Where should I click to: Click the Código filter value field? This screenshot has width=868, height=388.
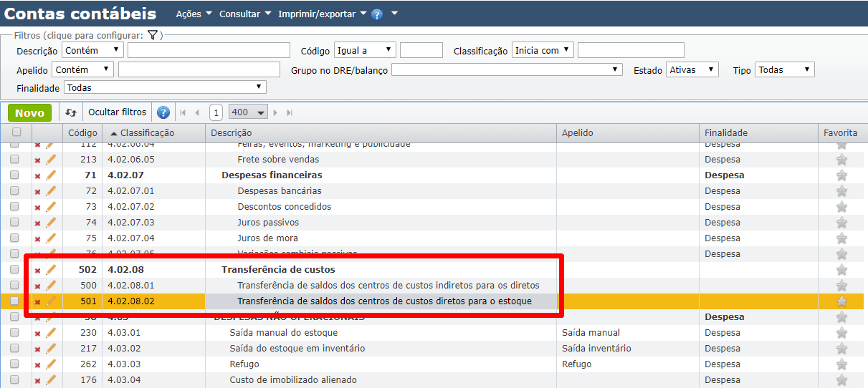pyautogui.click(x=421, y=50)
